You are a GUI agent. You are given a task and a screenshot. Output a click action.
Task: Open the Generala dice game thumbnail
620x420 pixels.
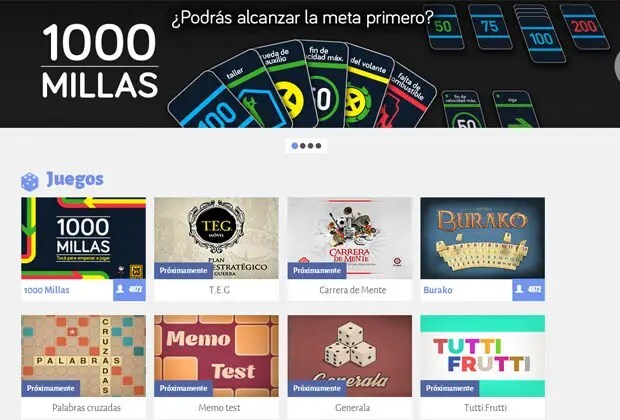click(350, 356)
